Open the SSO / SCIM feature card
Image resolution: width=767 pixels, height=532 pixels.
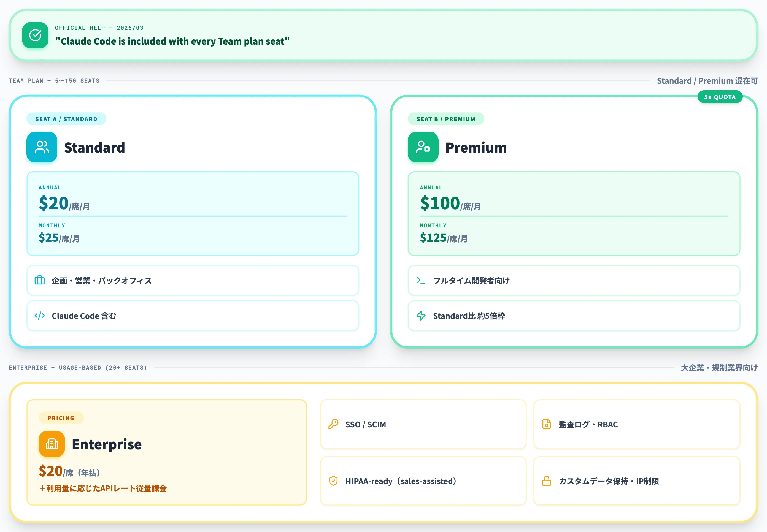423,424
